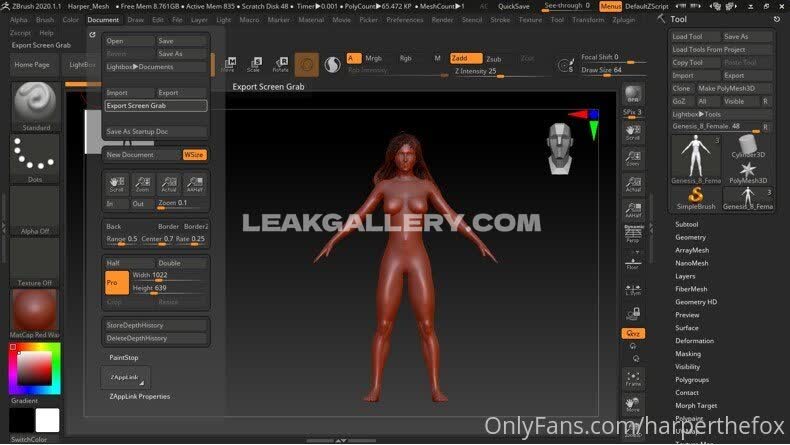Toggle the Pro proportional constraint
790x445 pixels.
pos(117,283)
